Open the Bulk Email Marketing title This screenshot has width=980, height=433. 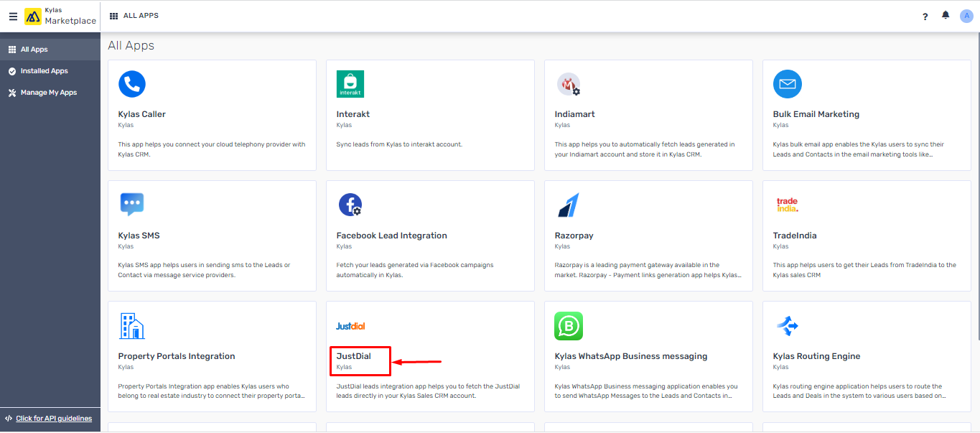pyautogui.click(x=816, y=114)
